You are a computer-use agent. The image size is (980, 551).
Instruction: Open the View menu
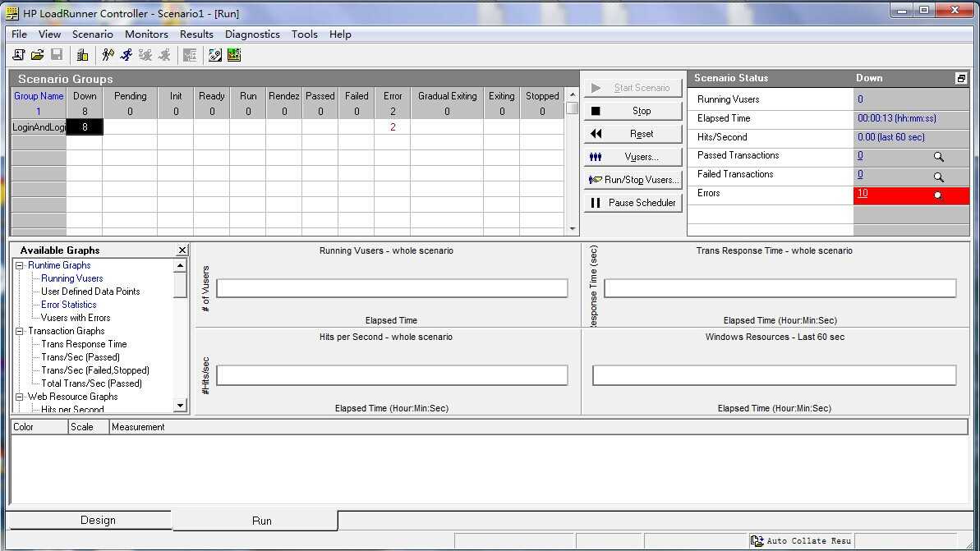click(x=49, y=34)
